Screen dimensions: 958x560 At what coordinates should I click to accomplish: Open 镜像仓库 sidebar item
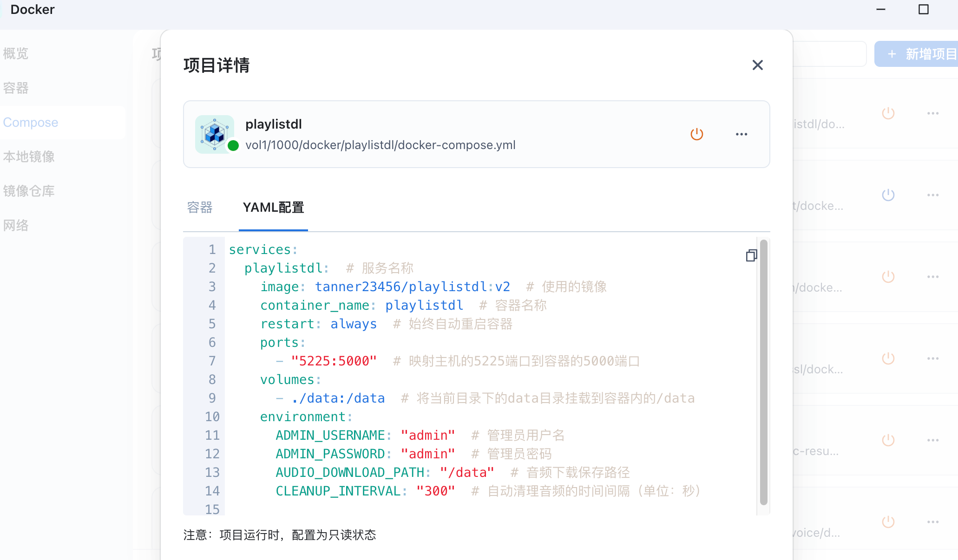coord(29,191)
